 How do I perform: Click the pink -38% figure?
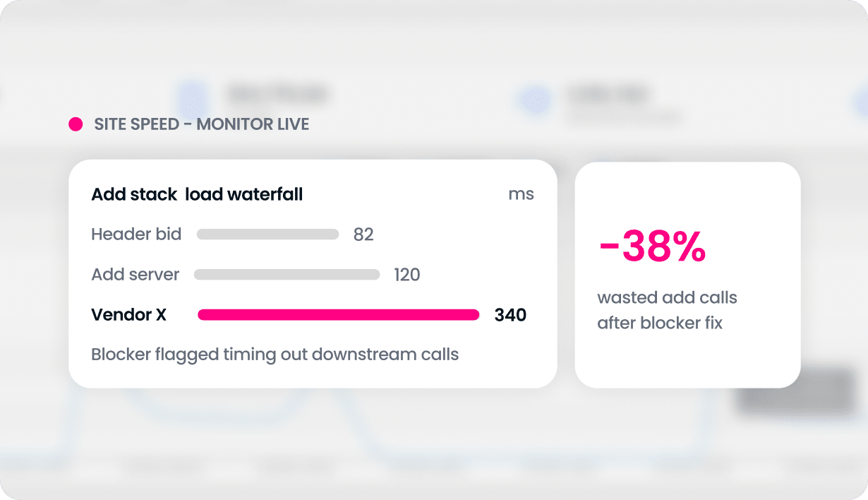tap(651, 246)
